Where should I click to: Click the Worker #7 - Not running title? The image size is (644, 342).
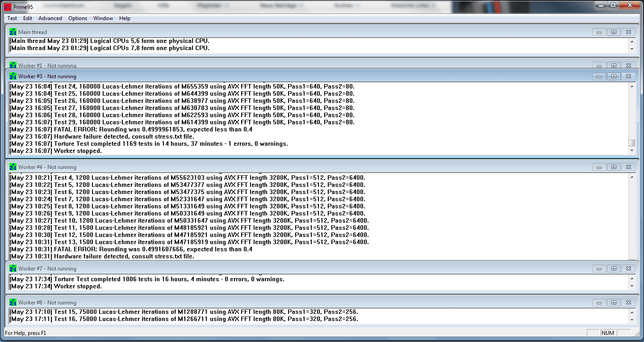point(47,269)
